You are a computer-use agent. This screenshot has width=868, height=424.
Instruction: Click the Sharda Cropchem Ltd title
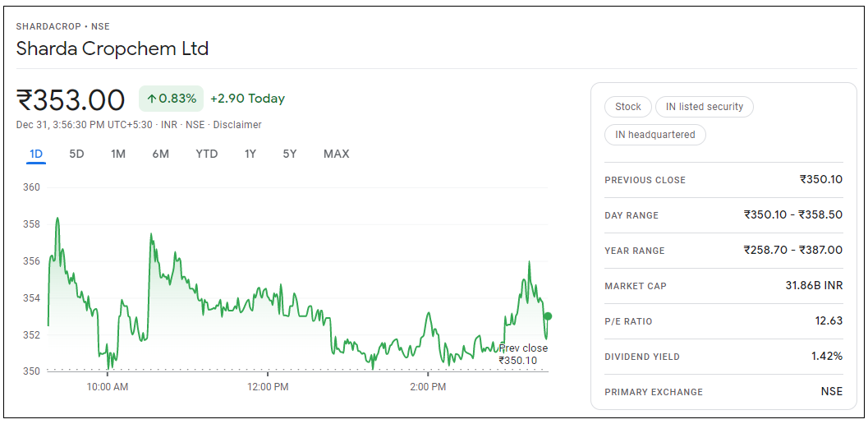(x=113, y=48)
